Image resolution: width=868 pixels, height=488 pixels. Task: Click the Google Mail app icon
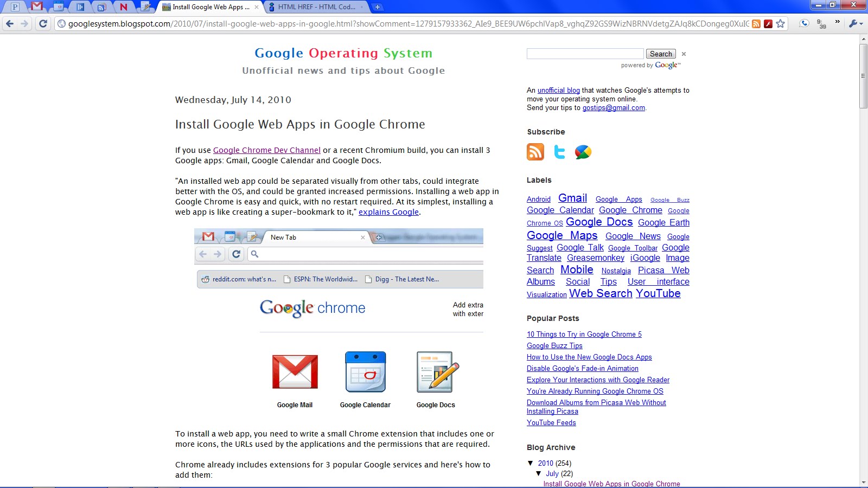[295, 372]
